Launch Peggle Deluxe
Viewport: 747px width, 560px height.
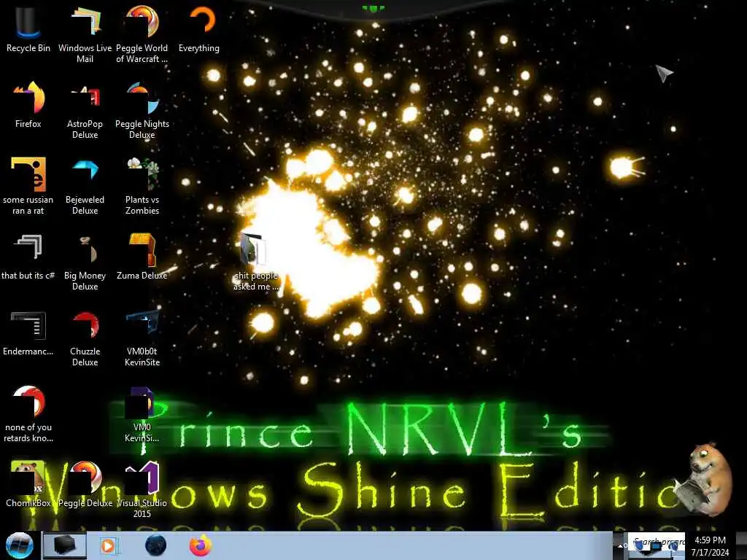coord(85,483)
